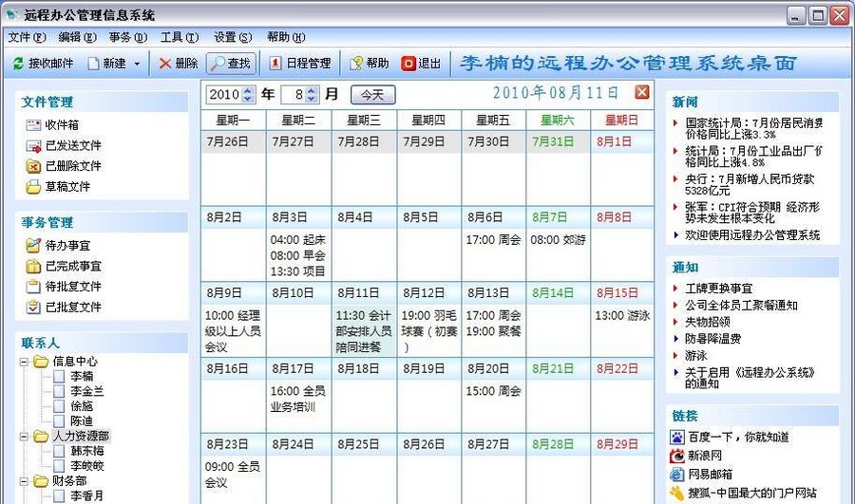Click the month input field showing 8
Screen dimensions: 855x504
coord(294,95)
